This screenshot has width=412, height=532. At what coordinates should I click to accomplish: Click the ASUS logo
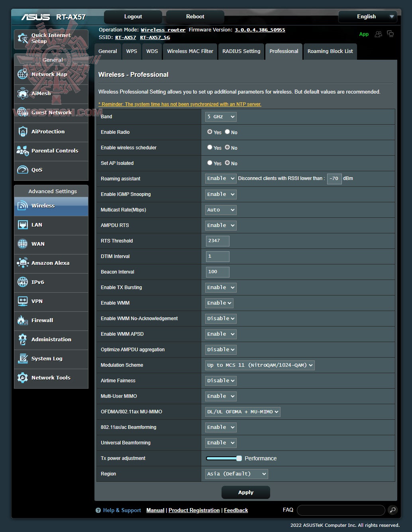(x=36, y=17)
